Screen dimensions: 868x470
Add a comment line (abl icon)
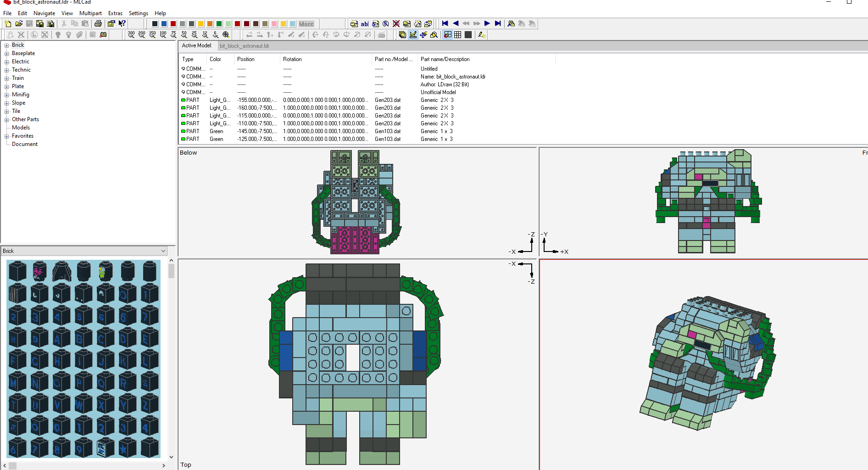[x=364, y=24]
